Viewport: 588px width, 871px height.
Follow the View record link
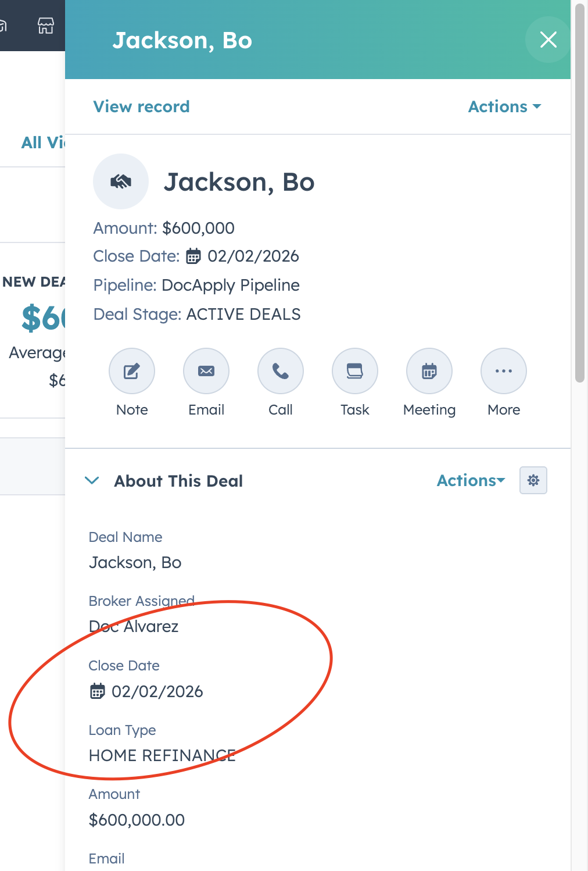141,106
